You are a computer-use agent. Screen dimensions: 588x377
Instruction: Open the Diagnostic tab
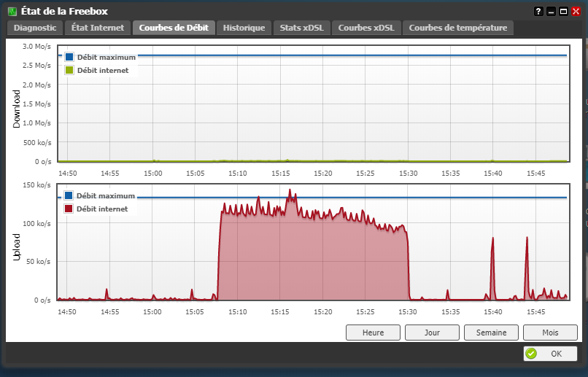click(35, 28)
